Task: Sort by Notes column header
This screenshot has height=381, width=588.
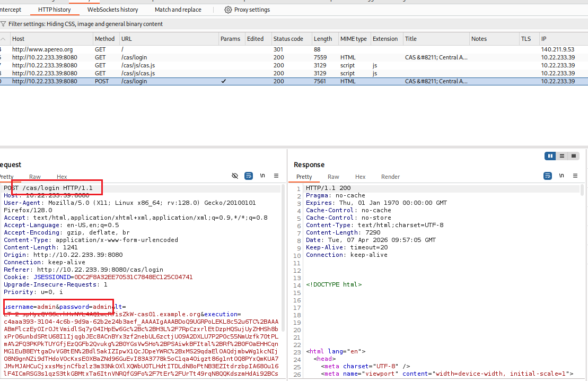Action: [x=494, y=39]
